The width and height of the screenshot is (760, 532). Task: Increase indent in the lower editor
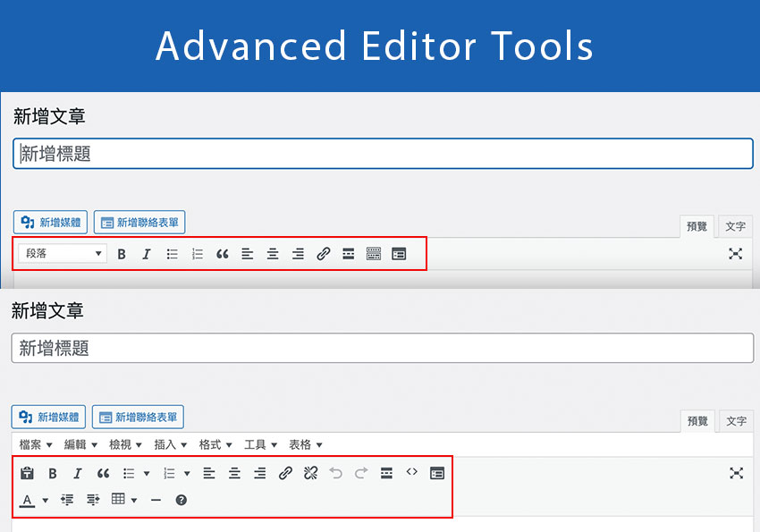point(93,500)
